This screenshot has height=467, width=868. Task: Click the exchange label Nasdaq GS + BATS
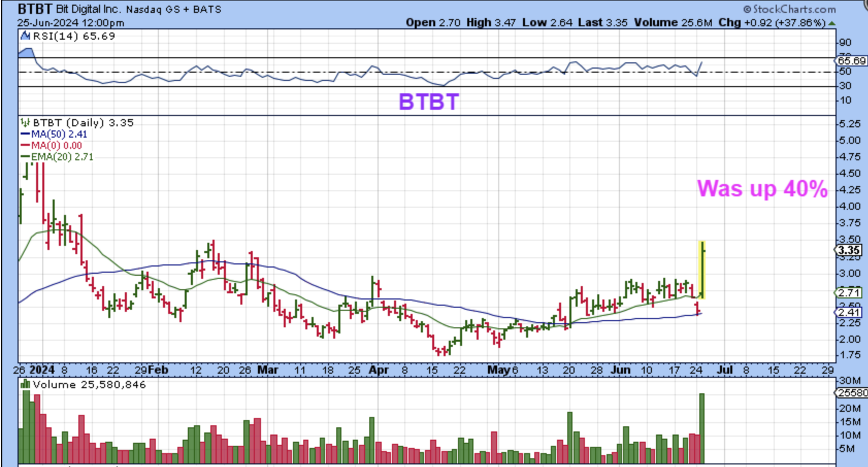coord(173,9)
